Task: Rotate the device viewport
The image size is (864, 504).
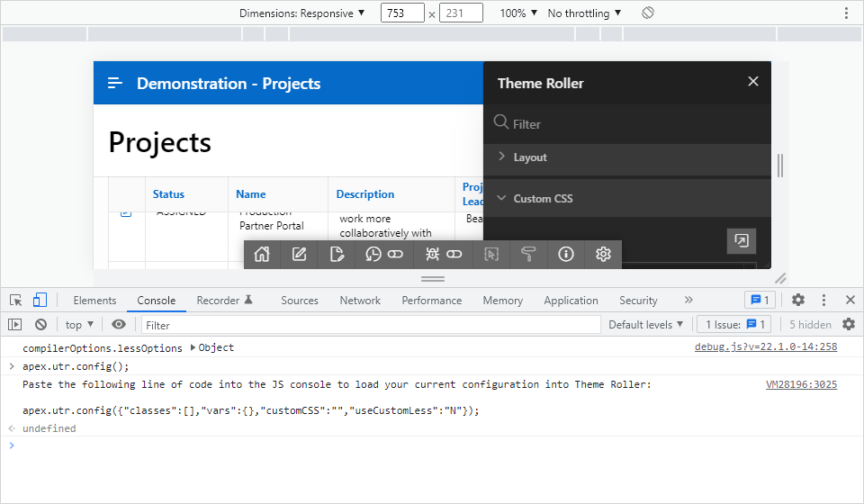Action: [648, 13]
